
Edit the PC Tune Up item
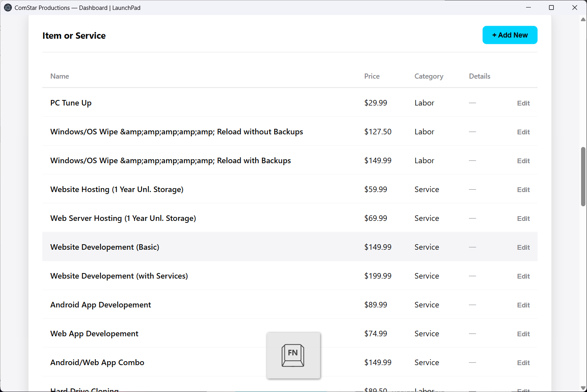click(523, 103)
